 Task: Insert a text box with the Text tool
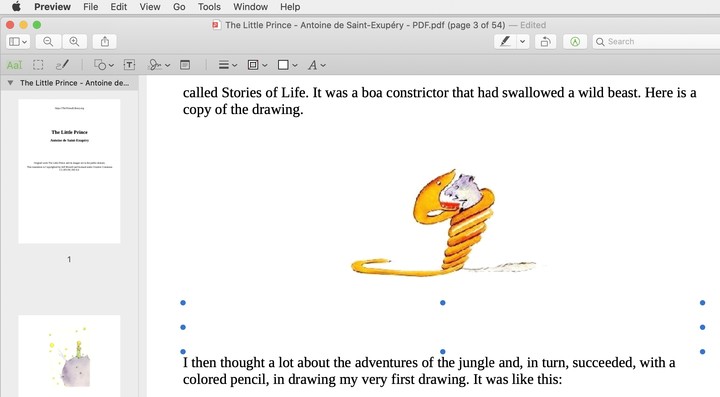pyautogui.click(x=129, y=65)
